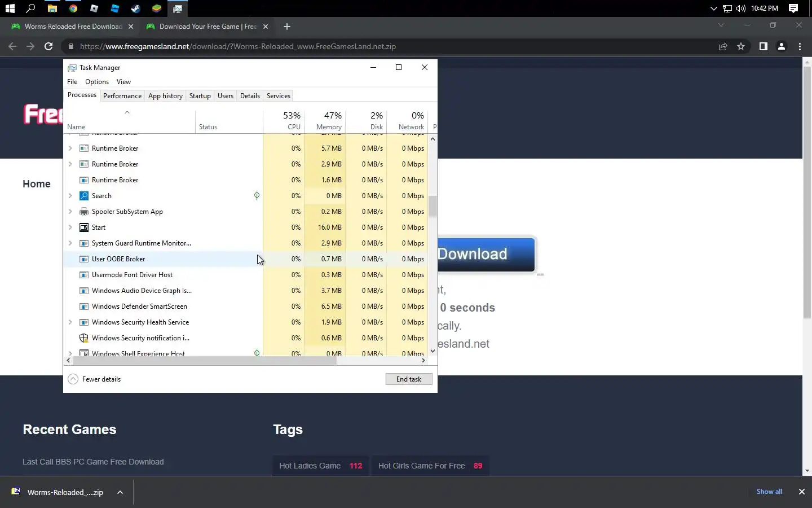
Task: Open Chrome three-dot menu
Action: pos(800,46)
